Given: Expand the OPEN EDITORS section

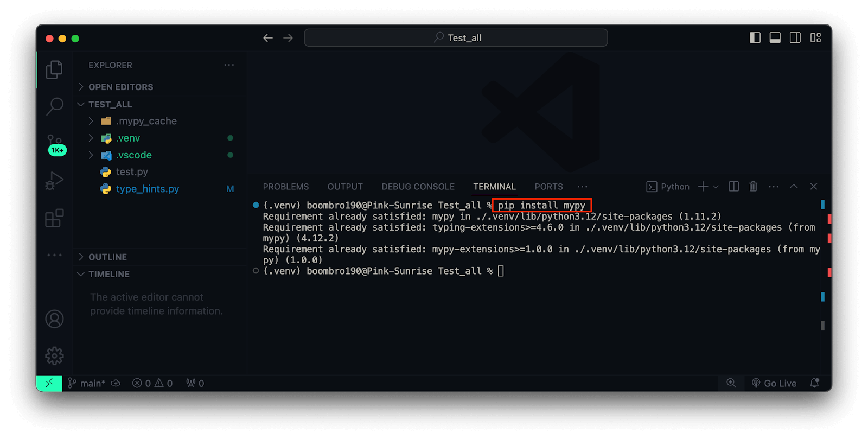Looking at the screenshot, I should coord(160,87).
